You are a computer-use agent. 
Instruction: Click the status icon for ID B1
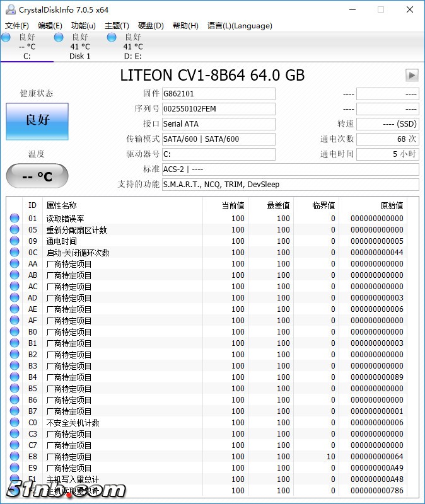(15, 343)
